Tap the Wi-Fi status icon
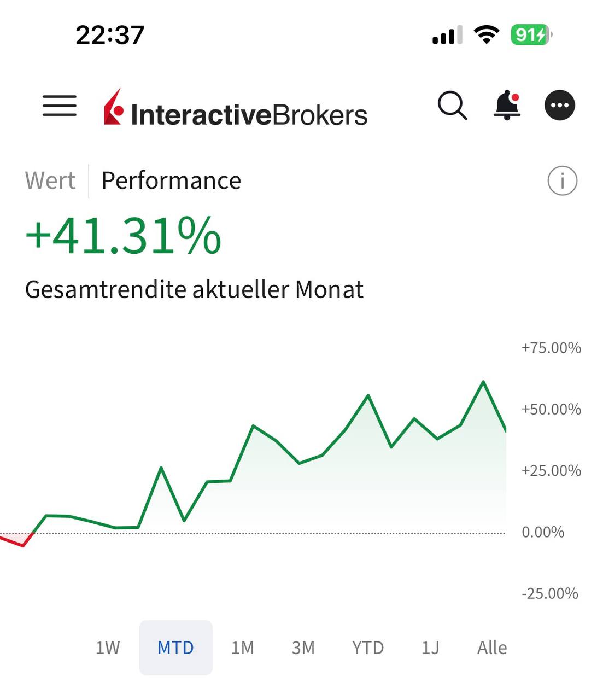This screenshot has width=603, height=700. click(485, 35)
